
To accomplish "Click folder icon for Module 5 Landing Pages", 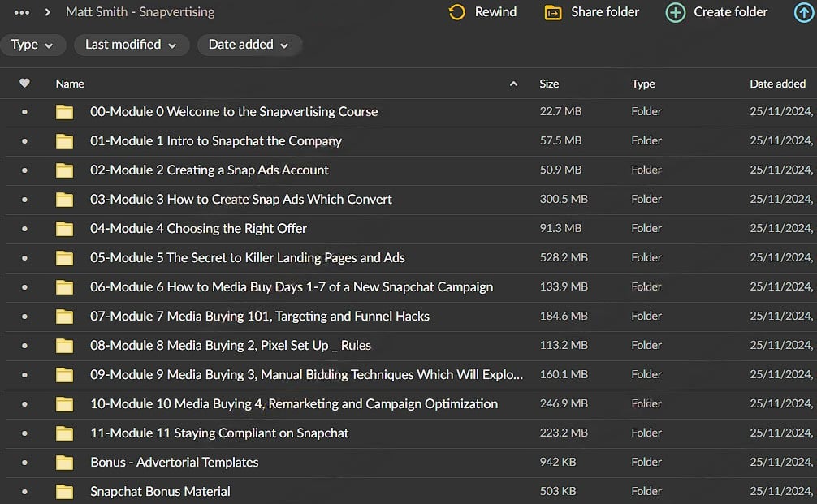I will coord(64,258).
